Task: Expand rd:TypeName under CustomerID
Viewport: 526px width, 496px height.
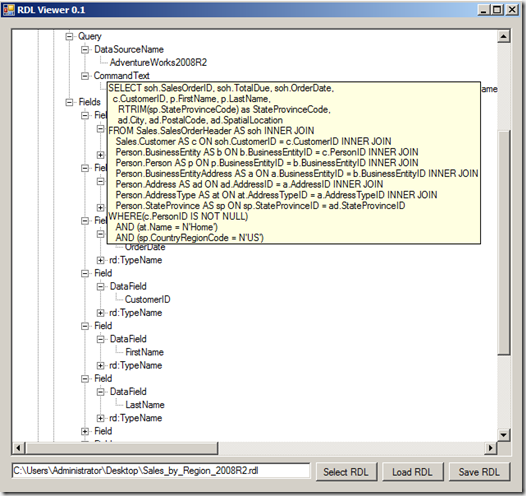Action: pos(100,313)
